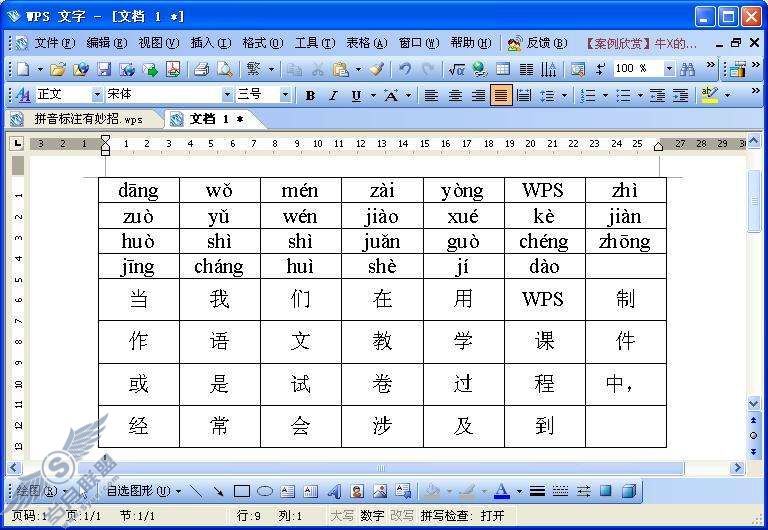Click 拼写检查: 打开 in status bar
Viewport: 768px width, 530px height.
coord(462,515)
